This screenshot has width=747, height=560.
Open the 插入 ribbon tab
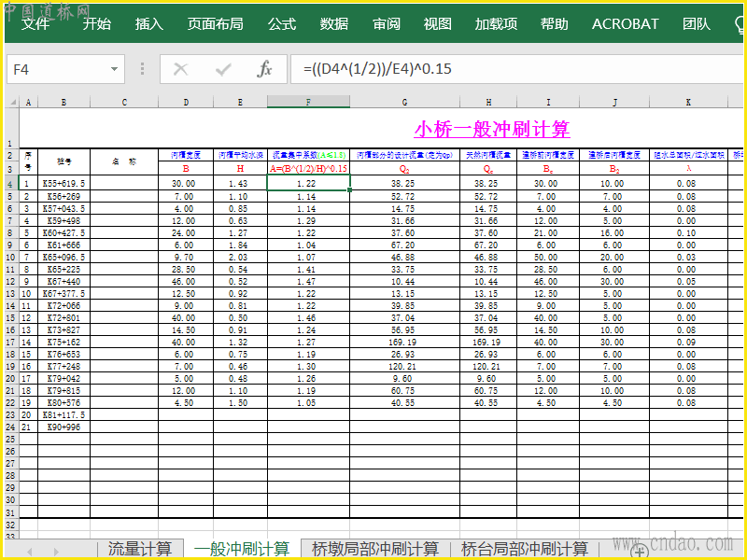click(149, 24)
